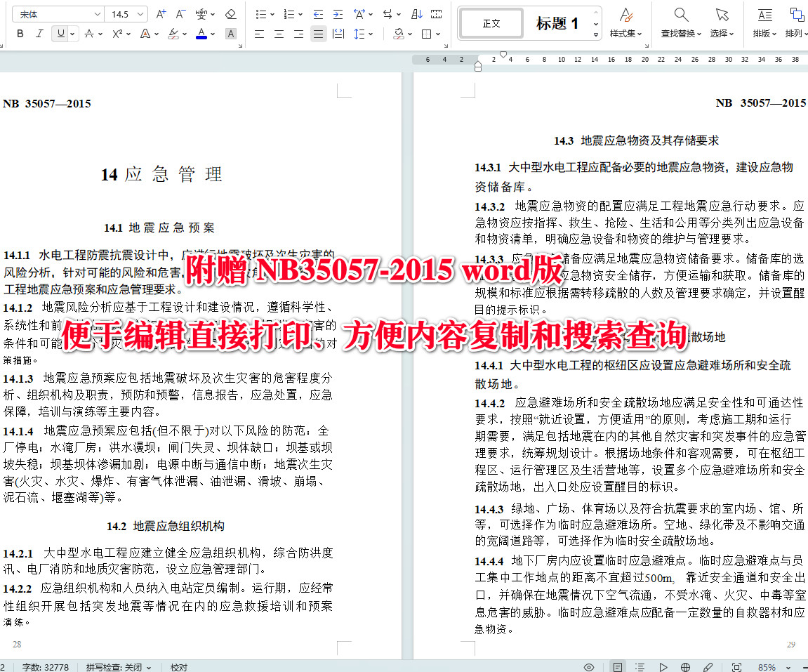Apply paragraph shading fill color
Screen dimensions: 808x672
[x=398, y=34]
